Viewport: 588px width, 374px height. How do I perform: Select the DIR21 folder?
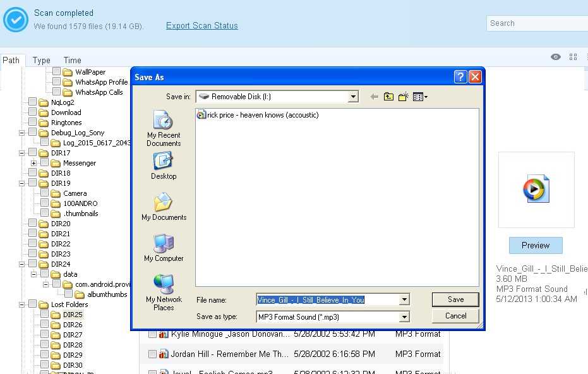point(61,234)
